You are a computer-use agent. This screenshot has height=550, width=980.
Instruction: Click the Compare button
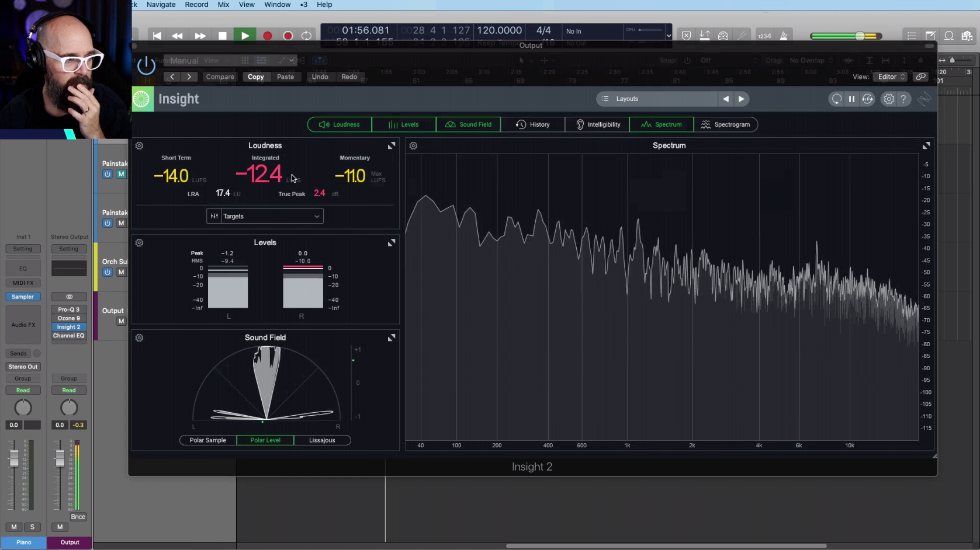(x=220, y=76)
